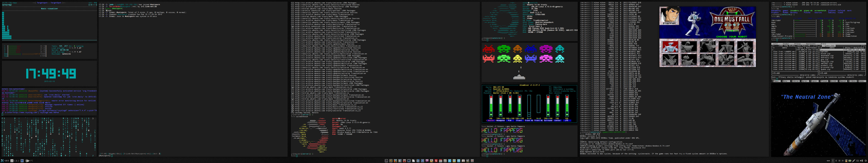This screenshot has width=868, height=163.
Task: Select the Star.Trek.~iNNERS.mkv file row
Action: pos(795,52)
